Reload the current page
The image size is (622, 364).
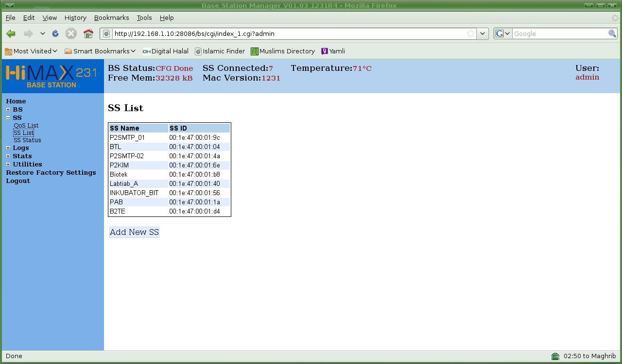pos(55,33)
